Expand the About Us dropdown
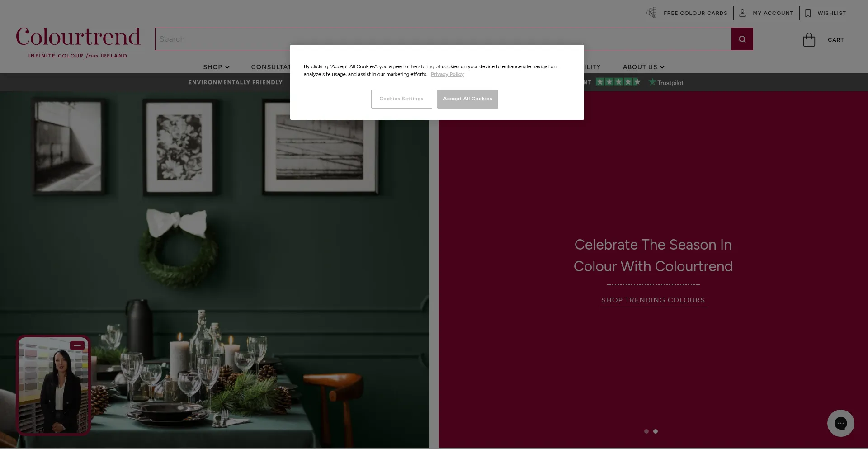The image size is (868, 449). tap(643, 67)
